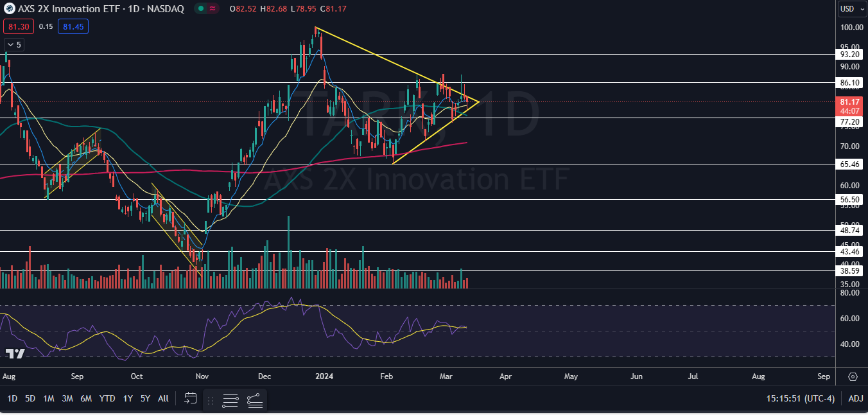Viewport: 868px width, 415px height.
Task: Click the 80.00 label on the RSI scale
Action: [x=849, y=293]
